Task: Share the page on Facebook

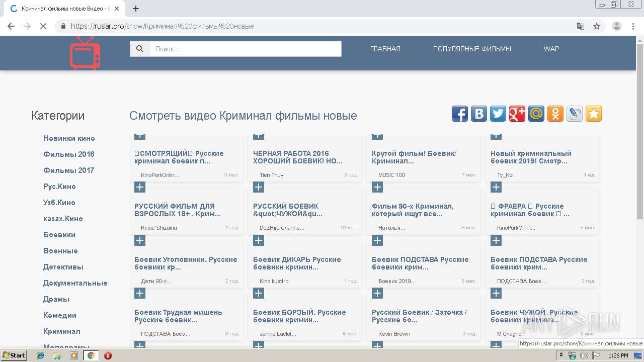Action: pyautogui.click(x=460, y=114)
